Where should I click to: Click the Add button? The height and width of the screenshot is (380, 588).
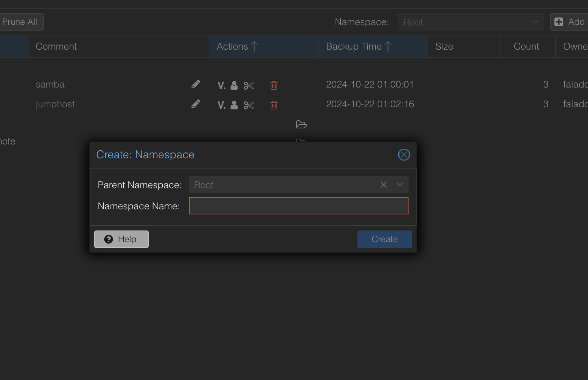click(x=569, y=22)
